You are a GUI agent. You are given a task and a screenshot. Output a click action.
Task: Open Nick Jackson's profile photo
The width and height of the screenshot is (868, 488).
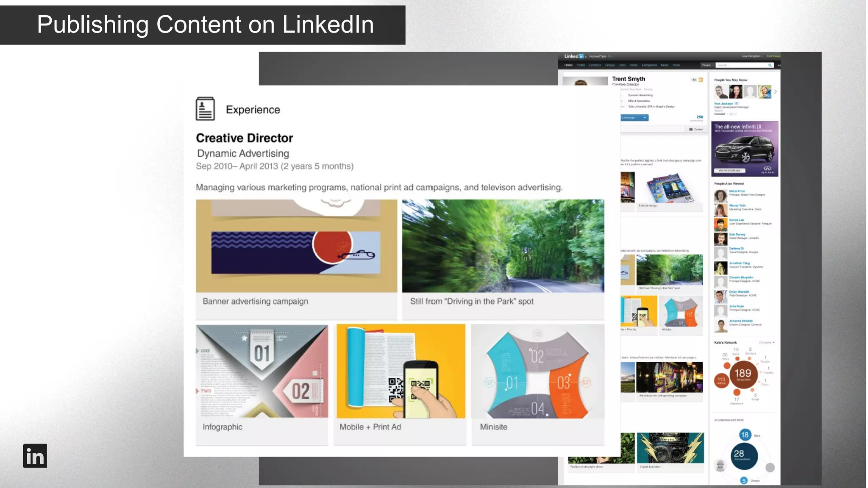(721, 91)
